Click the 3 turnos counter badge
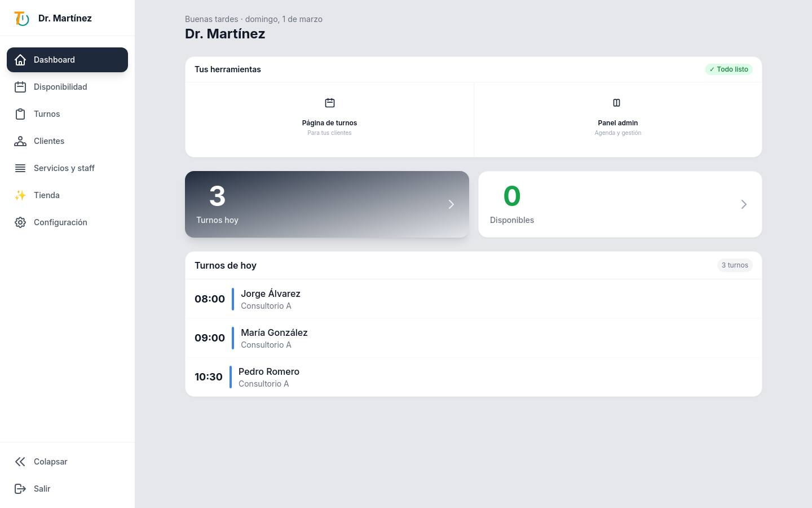 735,265
